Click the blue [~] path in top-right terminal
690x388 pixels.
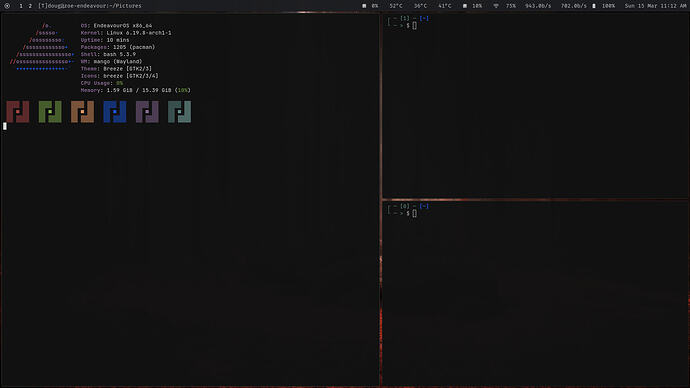click(x=424, y=18)
